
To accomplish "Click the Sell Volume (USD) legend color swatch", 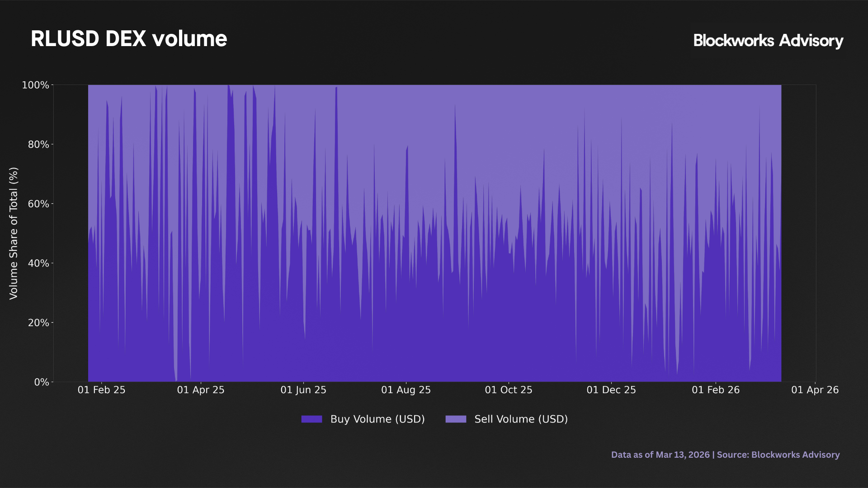I will [456, 419].
